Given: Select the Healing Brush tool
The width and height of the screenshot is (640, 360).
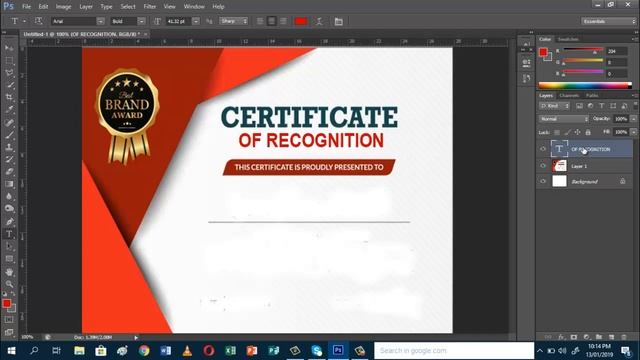Looking at the screenshot, I should coord(9,122).
